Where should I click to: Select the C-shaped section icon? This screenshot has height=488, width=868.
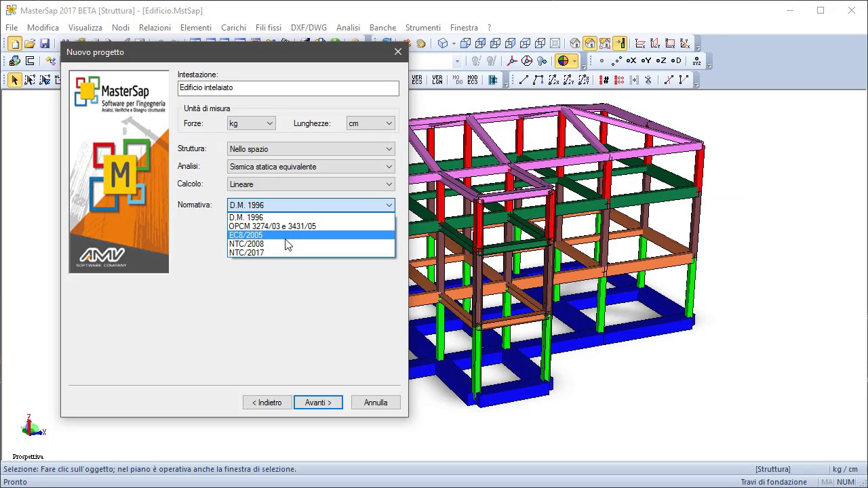(x=30, y=61)
